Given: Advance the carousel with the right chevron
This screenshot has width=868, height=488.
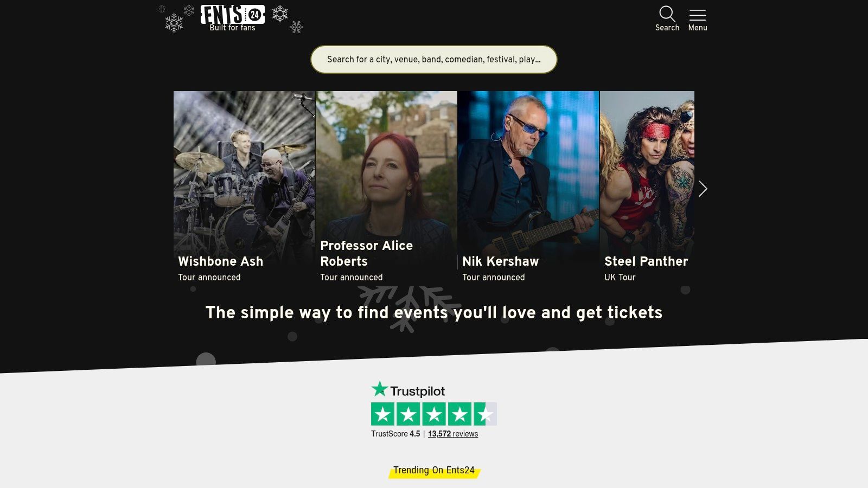Looking at the screenshot, I should (703, 189).
